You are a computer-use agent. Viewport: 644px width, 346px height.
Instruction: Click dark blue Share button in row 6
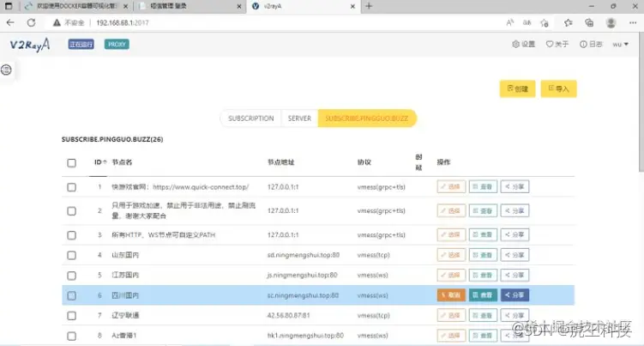[x=515, y=295]
